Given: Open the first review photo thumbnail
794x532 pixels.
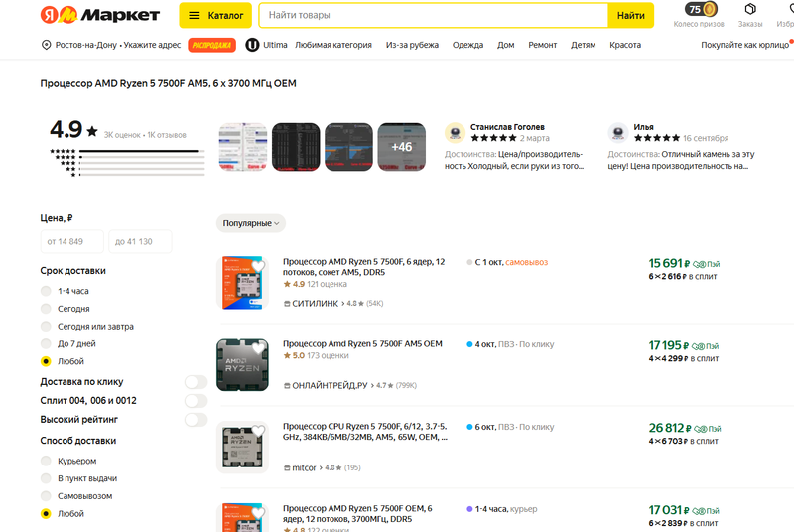Looking at the screenshot, I should pos(243,147).
